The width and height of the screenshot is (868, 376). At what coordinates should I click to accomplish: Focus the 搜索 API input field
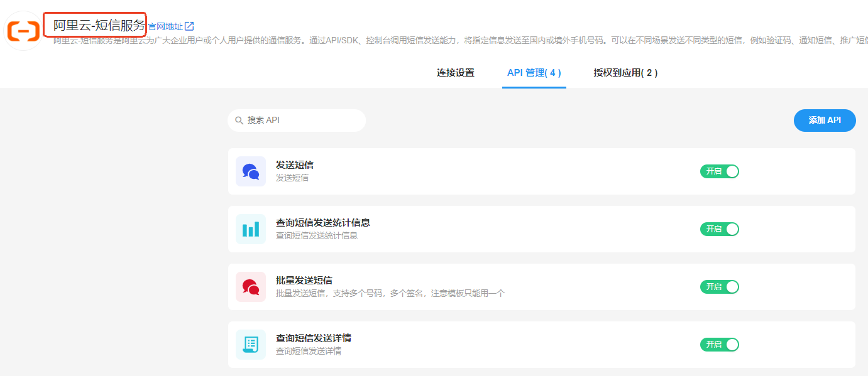(302, 121)
